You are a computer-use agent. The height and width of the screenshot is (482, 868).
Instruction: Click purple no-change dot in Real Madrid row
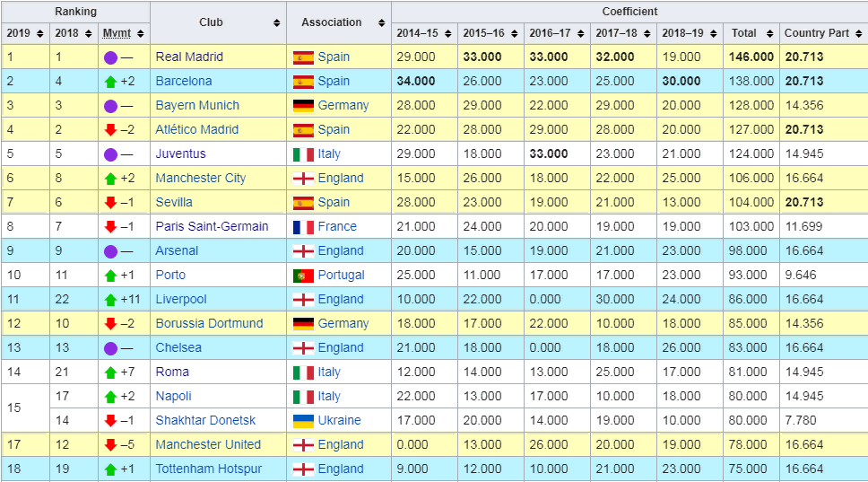point(110,57)
